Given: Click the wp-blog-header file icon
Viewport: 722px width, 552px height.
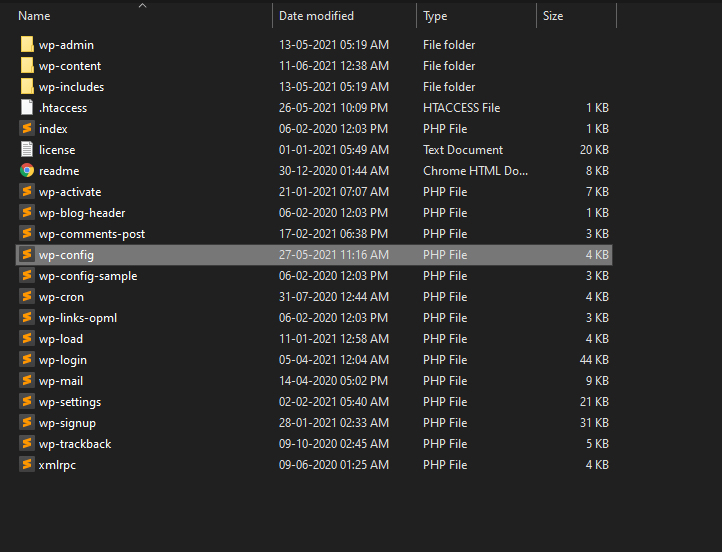Looking at the screenshot, I should tap(27, 212).
